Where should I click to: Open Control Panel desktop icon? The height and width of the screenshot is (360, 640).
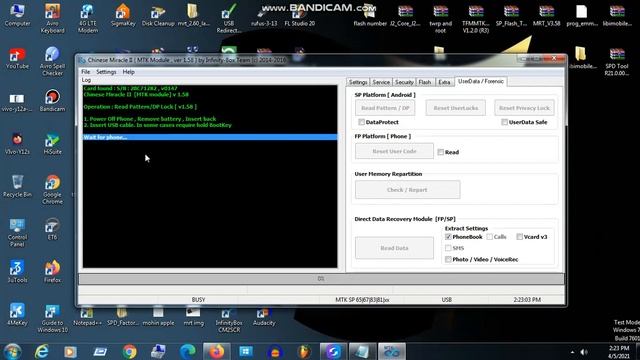[x=17, y=232]
